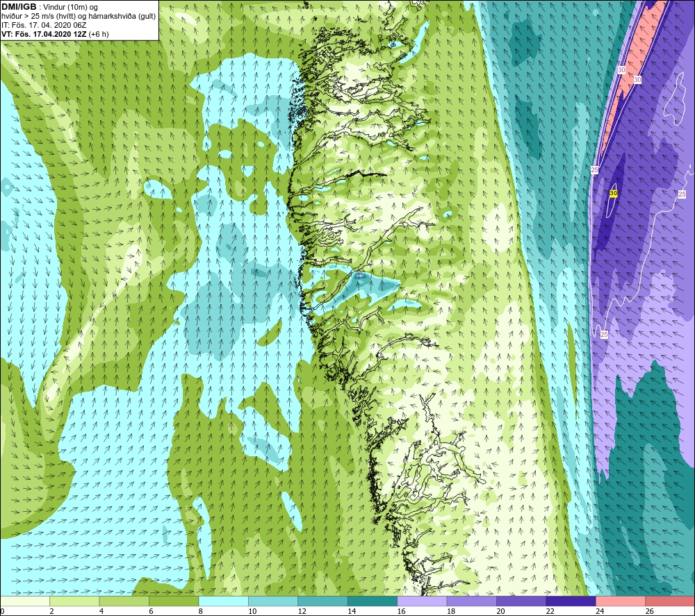Click the legend scale value 10
Viewport: 695px width, 616px height.
[x=252, y=612]
